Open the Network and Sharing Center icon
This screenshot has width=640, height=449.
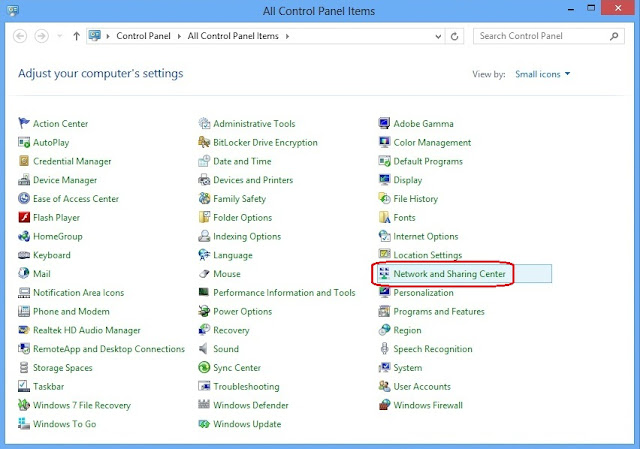click(x=384, y=273)
